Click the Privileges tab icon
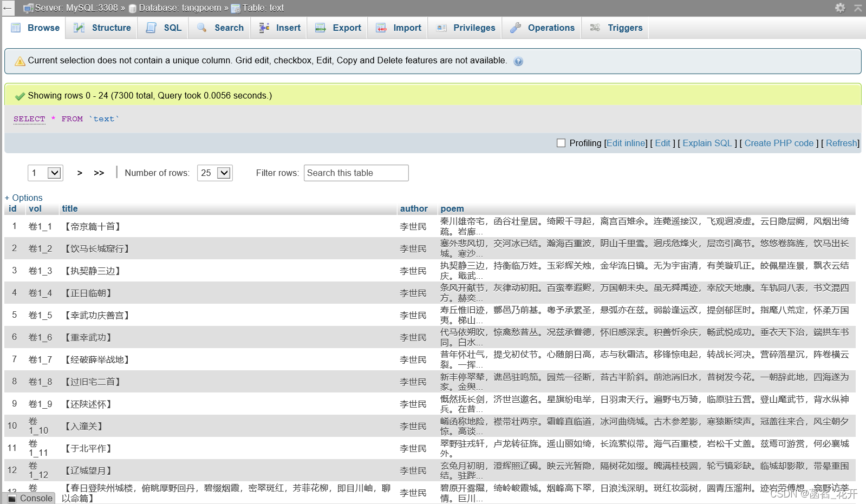 point(441,28)
